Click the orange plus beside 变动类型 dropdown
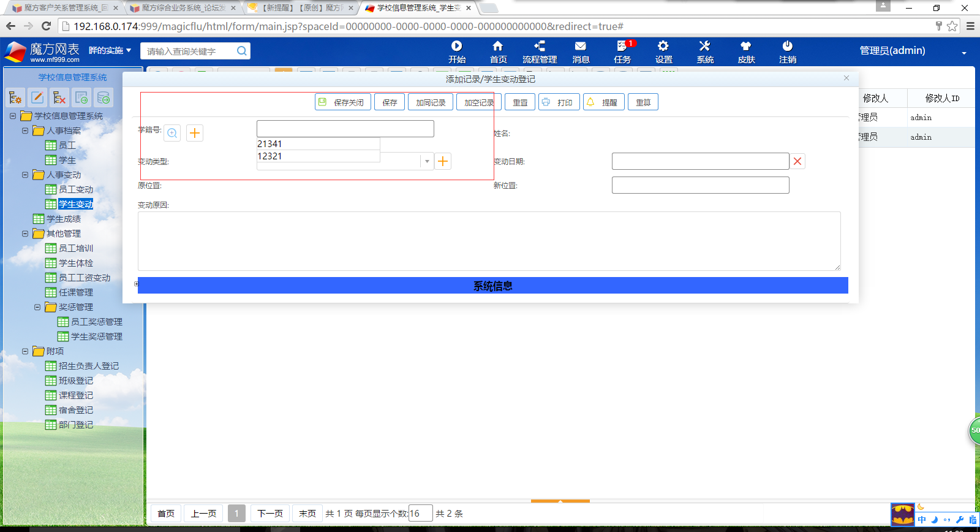Screen dimensions: 980x532 443,161
